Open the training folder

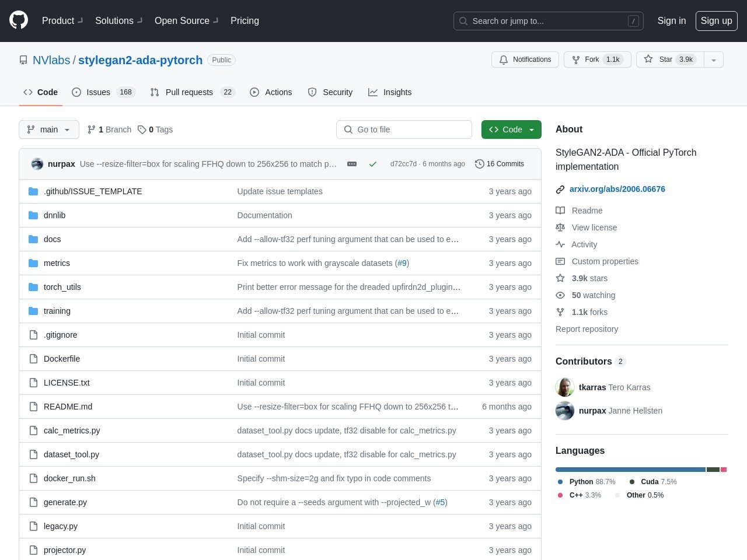57,311
